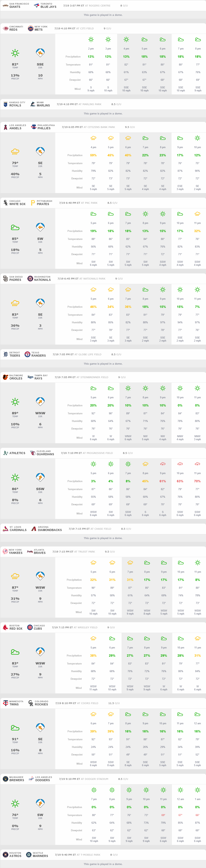Click the Detroit Tigers logo
The height and width of the screenshot is (868, 206).
tap(5, 355)
